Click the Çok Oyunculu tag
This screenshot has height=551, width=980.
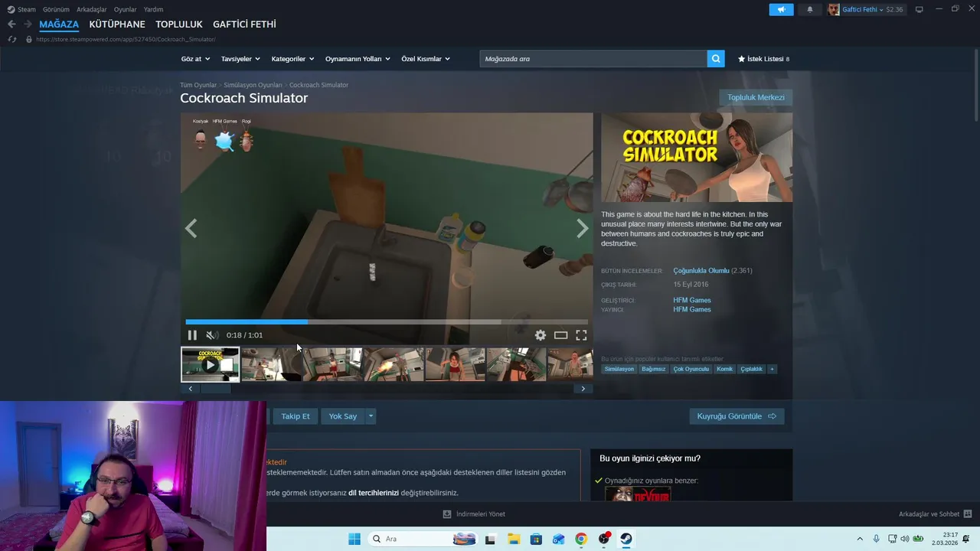tap(691, 369)
